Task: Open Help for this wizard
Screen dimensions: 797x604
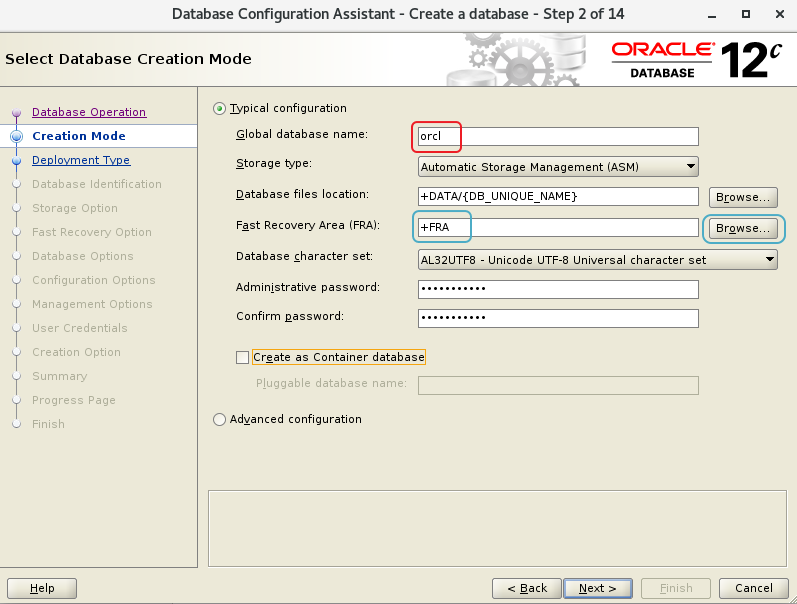Action: pyautogui.click(x=43, y=588)
